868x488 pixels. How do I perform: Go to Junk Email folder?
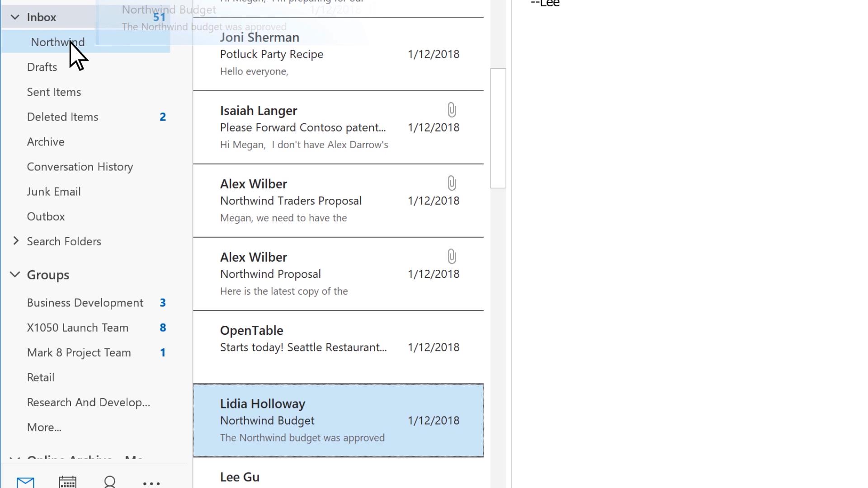(54, 192)
